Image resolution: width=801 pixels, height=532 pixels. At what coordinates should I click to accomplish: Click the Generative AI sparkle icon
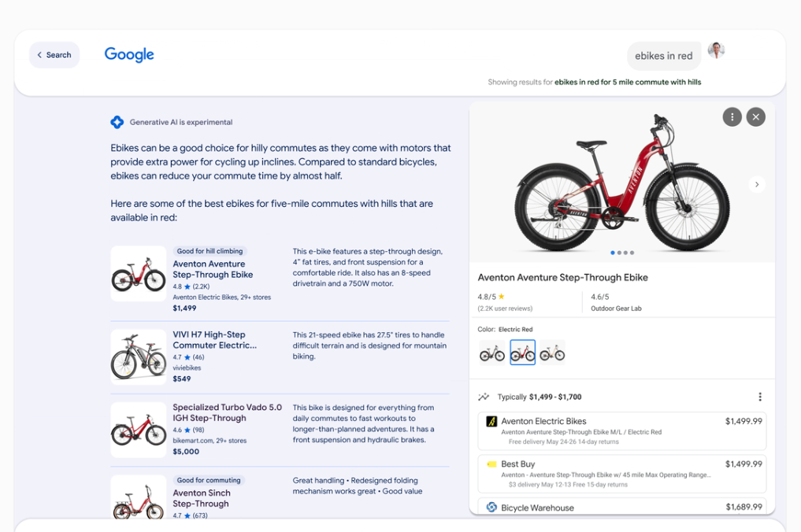click(117, 122)
